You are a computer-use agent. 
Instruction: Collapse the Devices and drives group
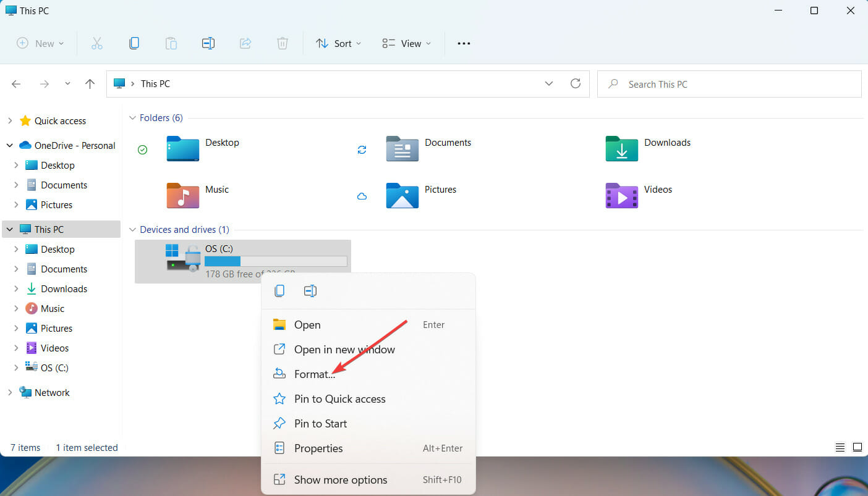[132, 229]
